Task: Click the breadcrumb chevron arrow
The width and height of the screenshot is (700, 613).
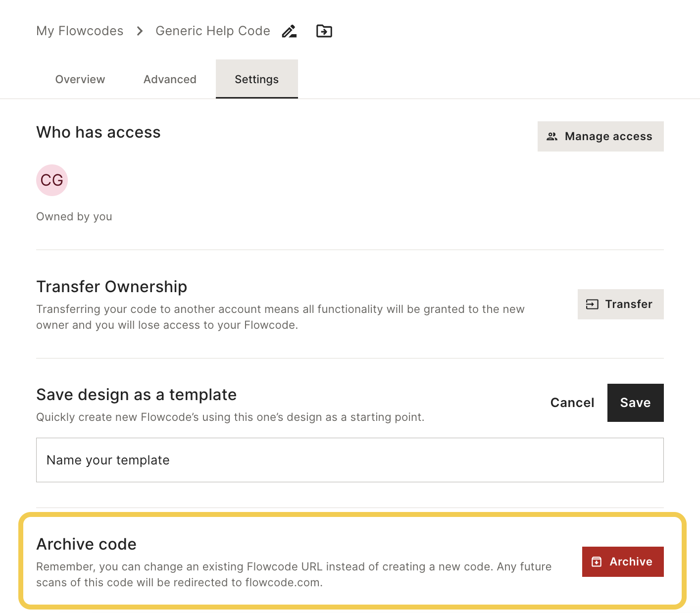Action: pos(140,31)
